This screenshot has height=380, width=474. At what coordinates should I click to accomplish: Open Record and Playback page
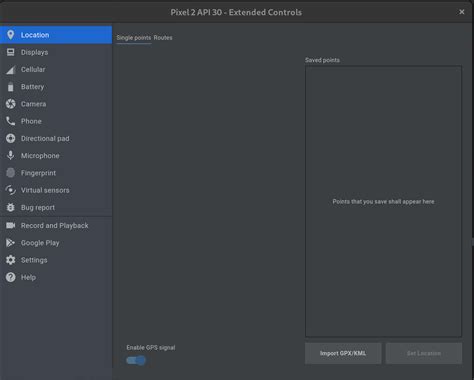click(56, 226)
